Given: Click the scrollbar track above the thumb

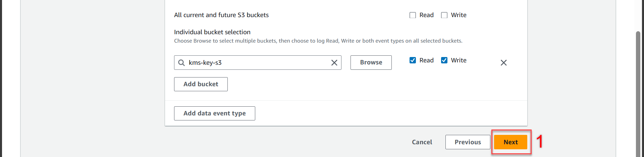Looking at the screenshot, I should [x=638, y=15].
